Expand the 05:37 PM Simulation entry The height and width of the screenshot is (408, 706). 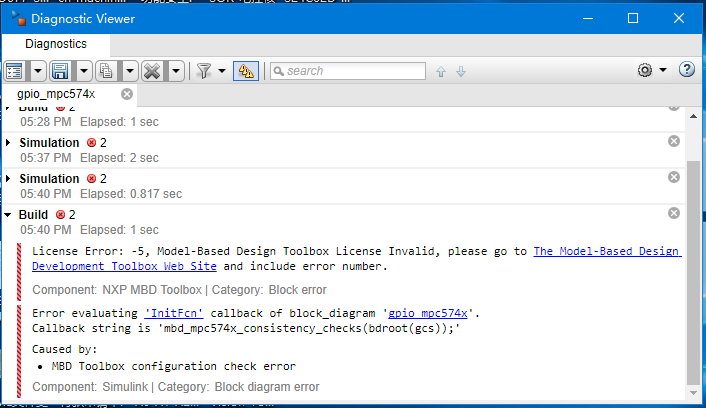click(x=8, y=143)
